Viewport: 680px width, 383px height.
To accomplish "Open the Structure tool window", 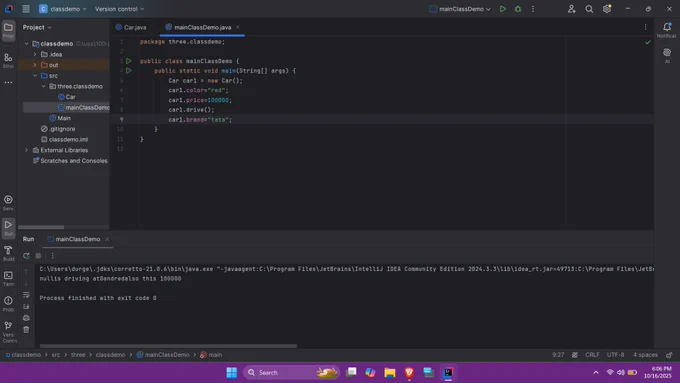I will click(8, 60).
